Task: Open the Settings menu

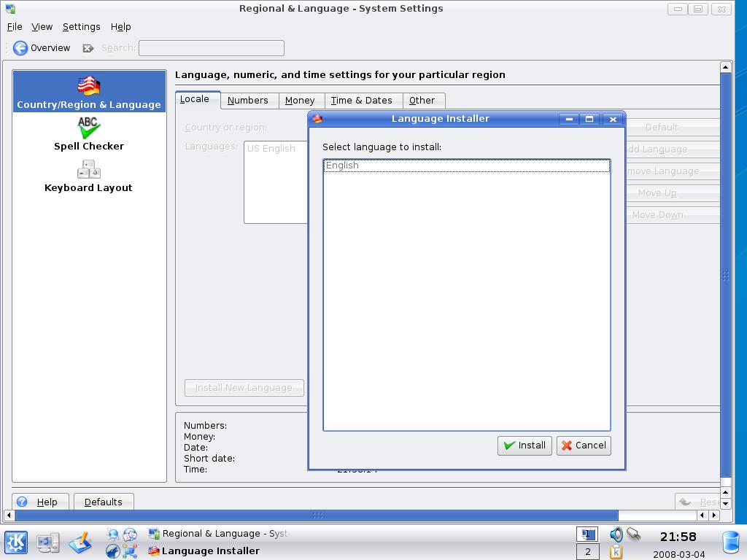Action: pos(81,26)
